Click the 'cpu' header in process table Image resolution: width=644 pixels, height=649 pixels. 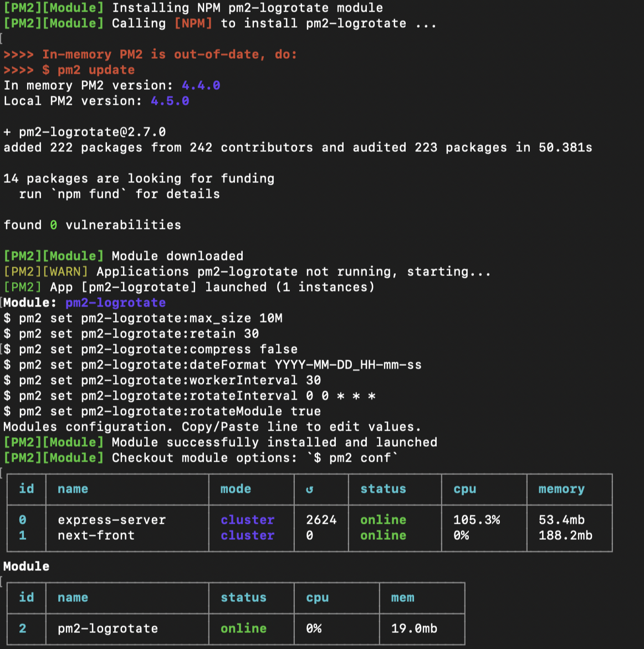pyautogui.click(x=465, y=489)
